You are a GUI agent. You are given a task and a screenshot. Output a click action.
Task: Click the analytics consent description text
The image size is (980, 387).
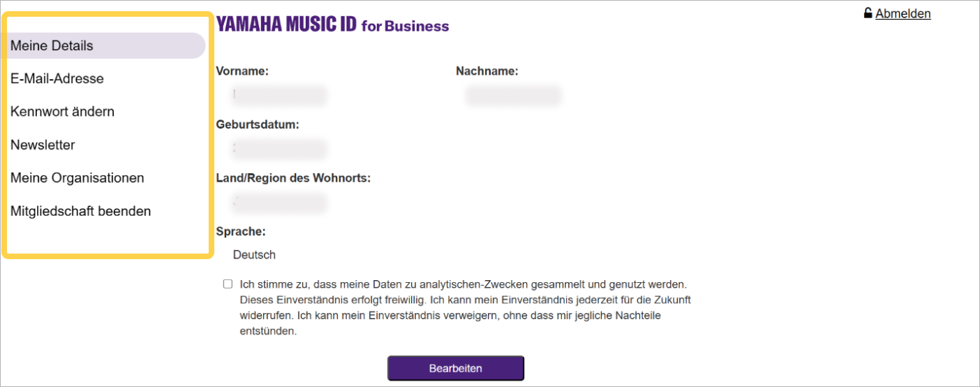[464, 308]
